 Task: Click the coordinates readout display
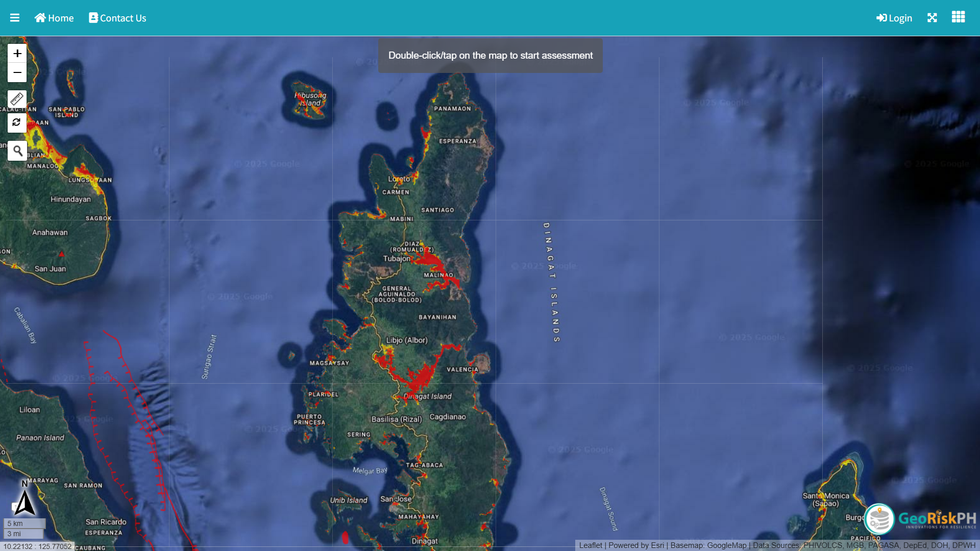(37, 546)
